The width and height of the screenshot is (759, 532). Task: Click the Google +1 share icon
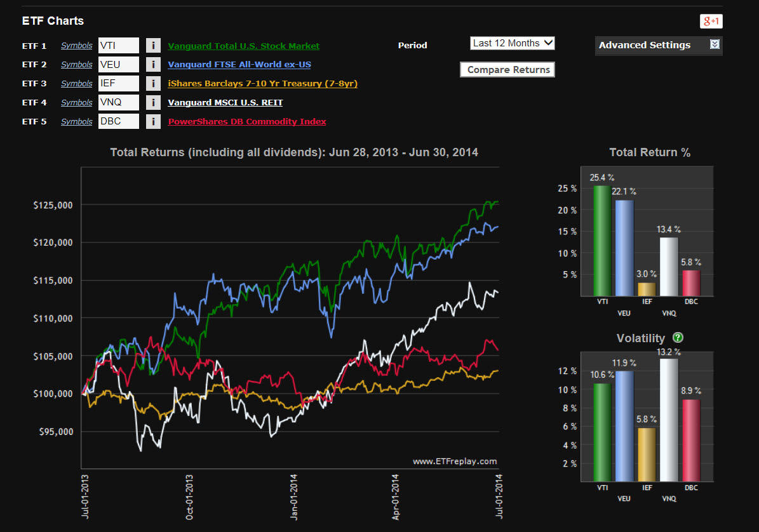coord(711,21)
